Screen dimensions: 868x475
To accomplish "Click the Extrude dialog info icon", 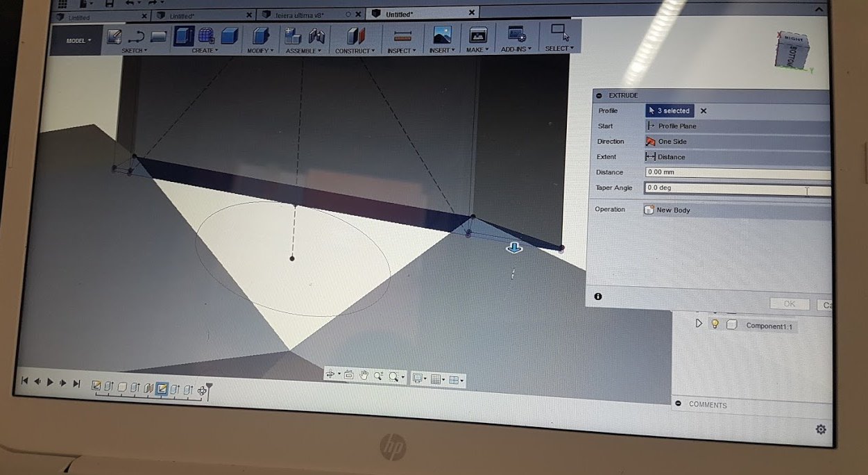I will click(x=598, y=297).
